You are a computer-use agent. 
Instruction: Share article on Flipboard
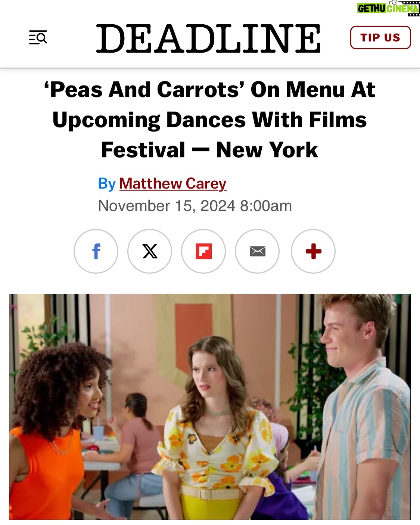point(203,251)
